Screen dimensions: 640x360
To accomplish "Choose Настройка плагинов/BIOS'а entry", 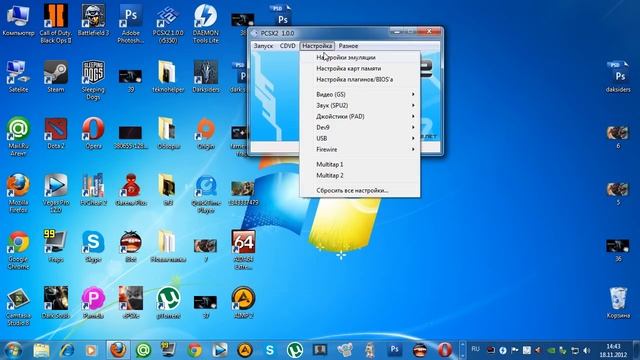I will tap(360, 80).
